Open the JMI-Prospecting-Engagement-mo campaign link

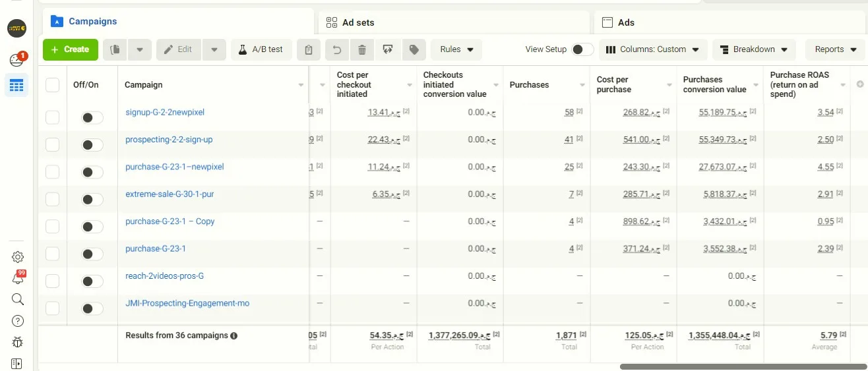tap(187, 303)
